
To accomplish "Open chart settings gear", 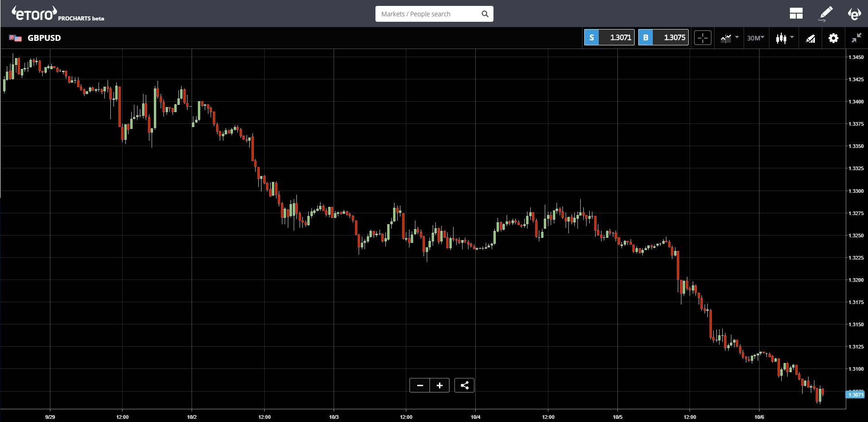I will (833, 38).
